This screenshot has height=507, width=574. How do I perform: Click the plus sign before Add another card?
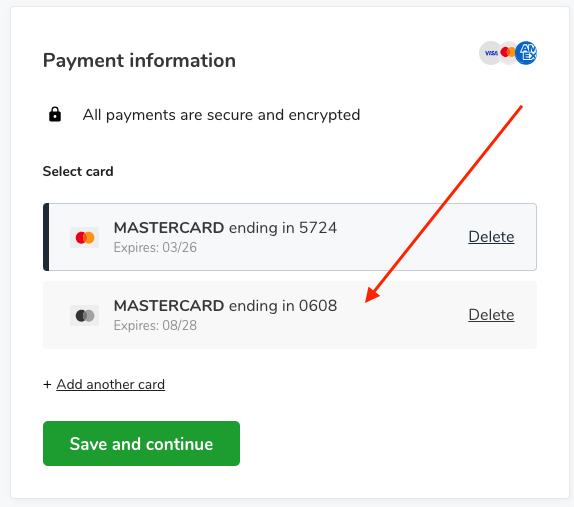[47, 385]
